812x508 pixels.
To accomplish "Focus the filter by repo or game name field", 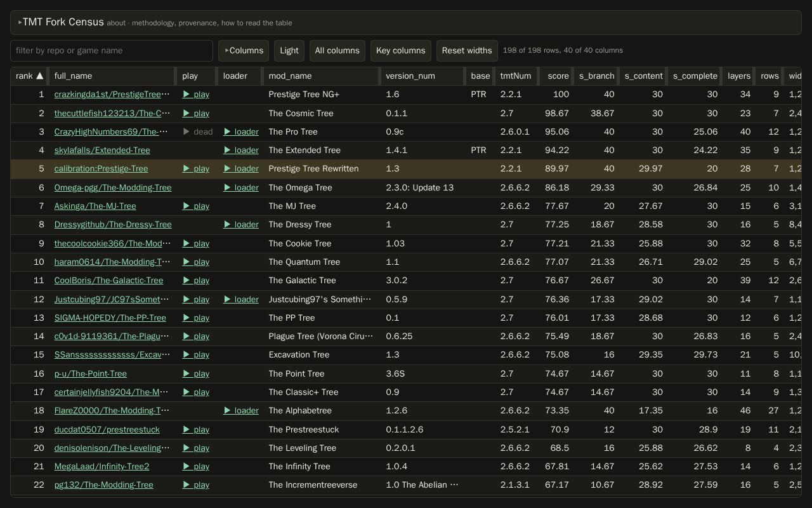I will coord(112,51).
